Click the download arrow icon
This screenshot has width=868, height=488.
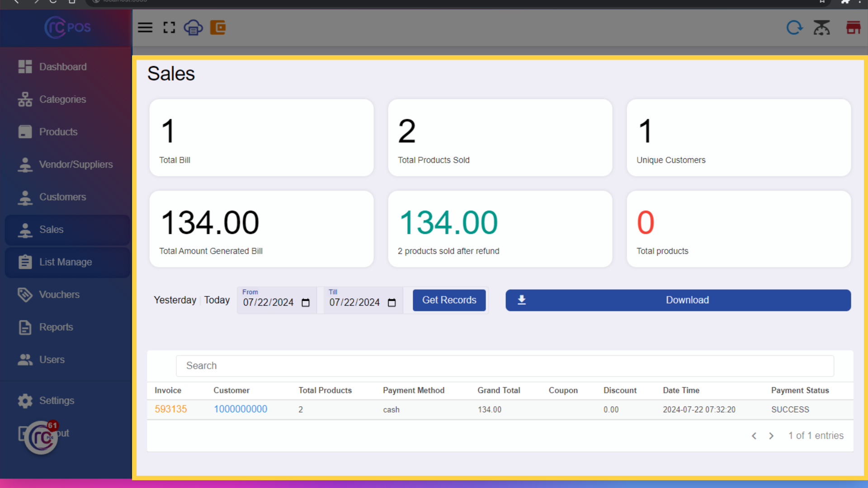[x=522, y=300]
